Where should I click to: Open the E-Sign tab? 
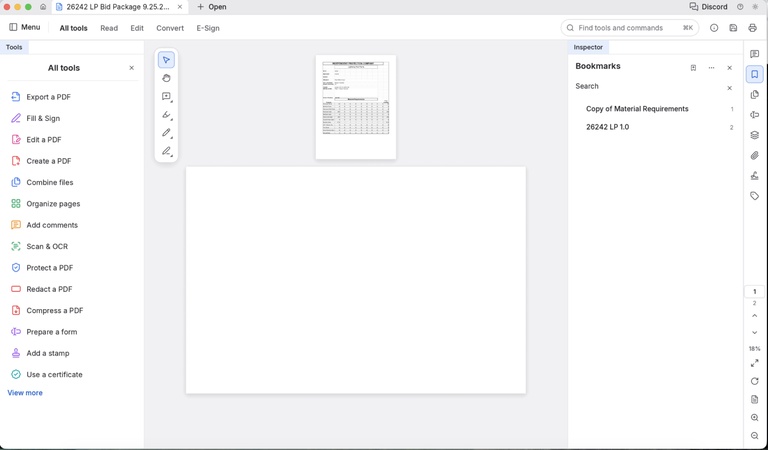point(208,28)
